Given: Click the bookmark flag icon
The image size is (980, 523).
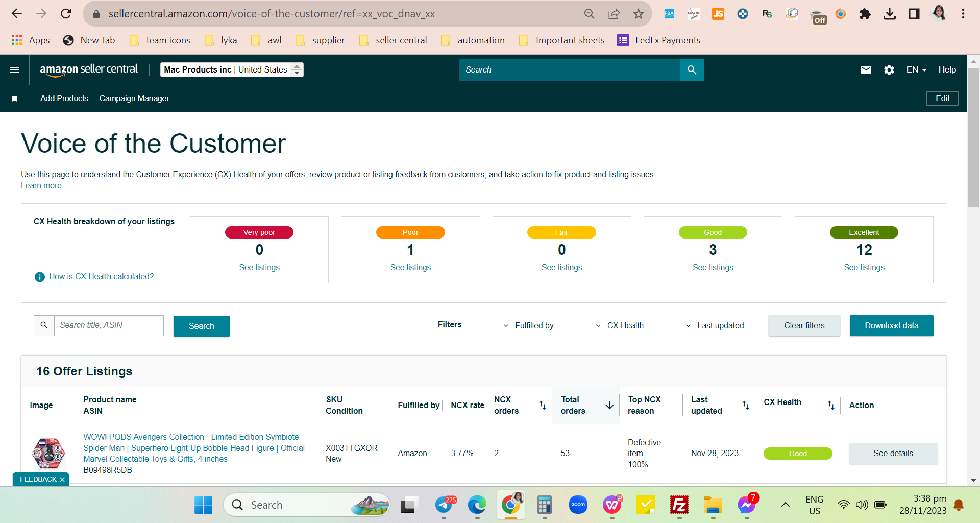Looking at the screenshot, I should click(15, 99).
